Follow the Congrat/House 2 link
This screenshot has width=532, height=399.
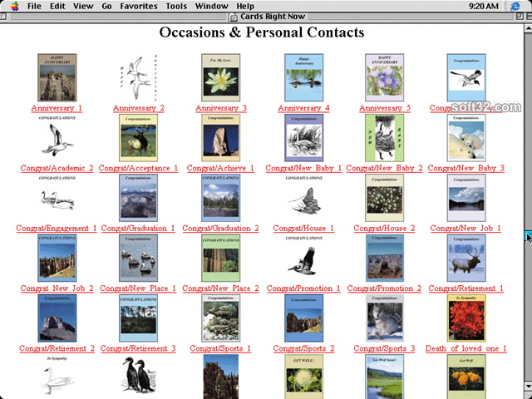384,229
